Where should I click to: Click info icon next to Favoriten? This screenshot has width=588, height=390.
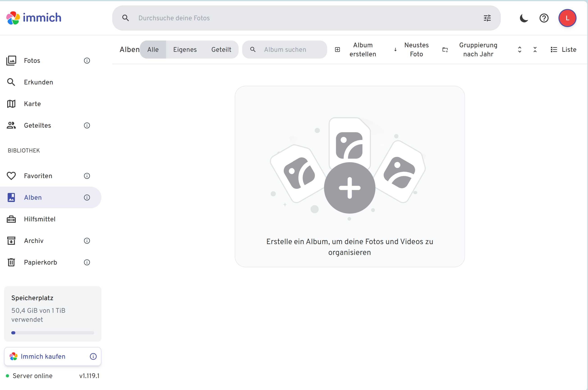(x=87, y=176)
